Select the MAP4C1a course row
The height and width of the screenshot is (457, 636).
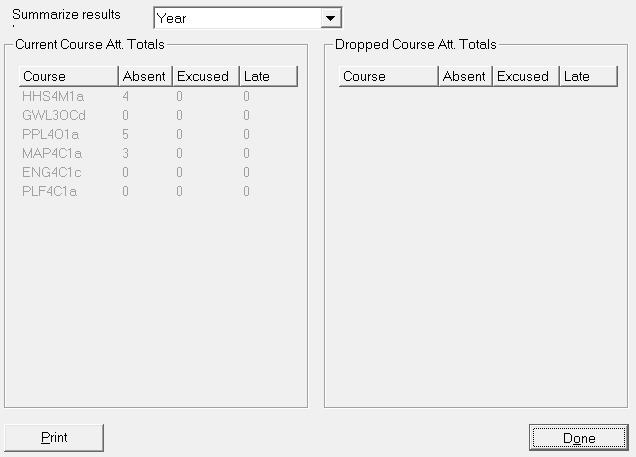coord(53,154)
